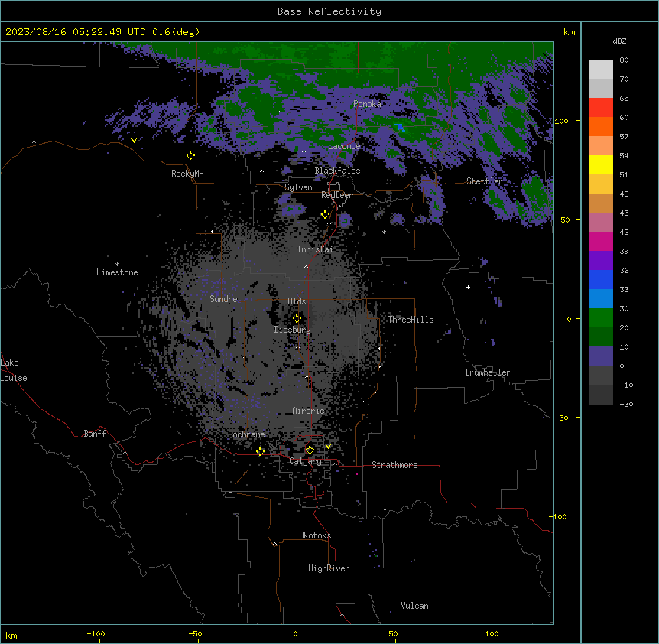This screenshot has width=659, height=644.
Task: Click the yellow radar marker above Didsbury
Action: [297, 319]
